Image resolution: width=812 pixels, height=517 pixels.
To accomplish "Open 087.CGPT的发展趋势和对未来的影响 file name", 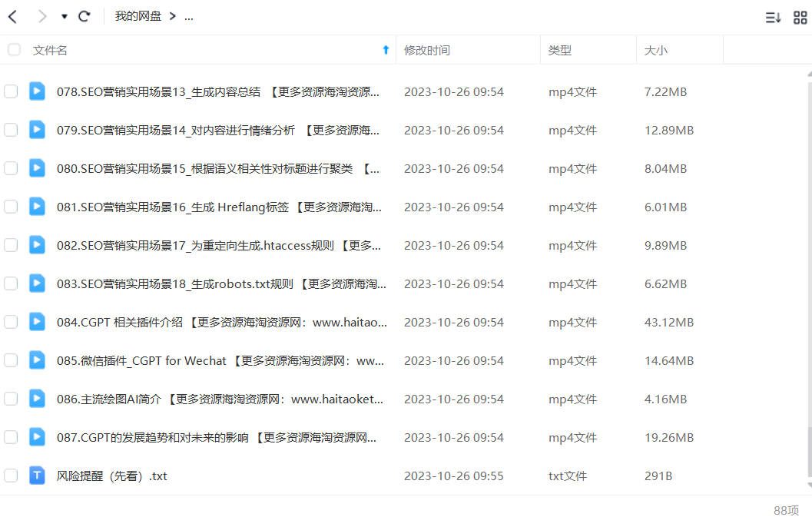I will tap(217, 436).
